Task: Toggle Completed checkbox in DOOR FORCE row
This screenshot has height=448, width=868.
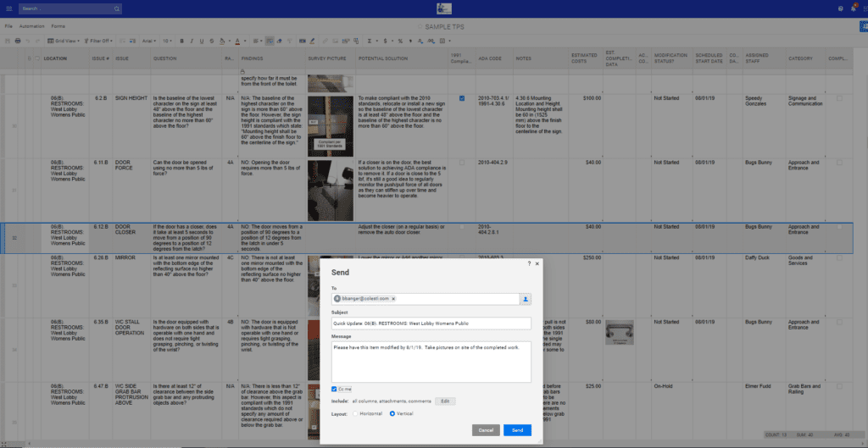Action: (840, 163)
